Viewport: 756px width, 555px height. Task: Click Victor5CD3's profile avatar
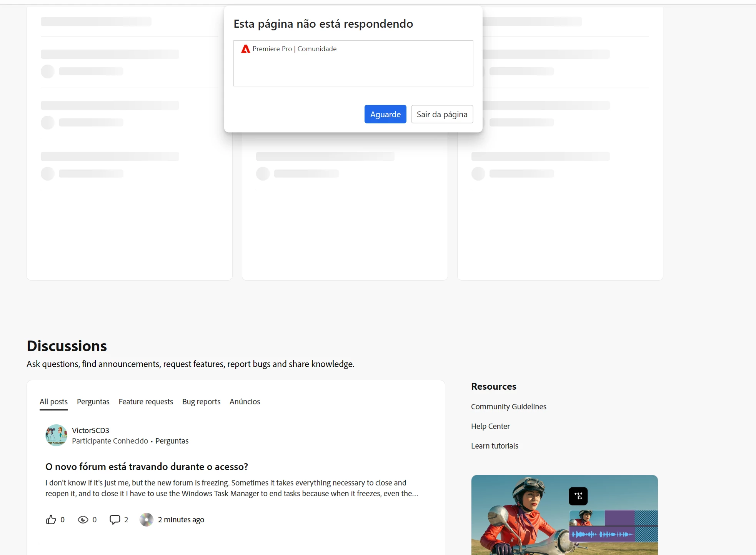point(56,435)
